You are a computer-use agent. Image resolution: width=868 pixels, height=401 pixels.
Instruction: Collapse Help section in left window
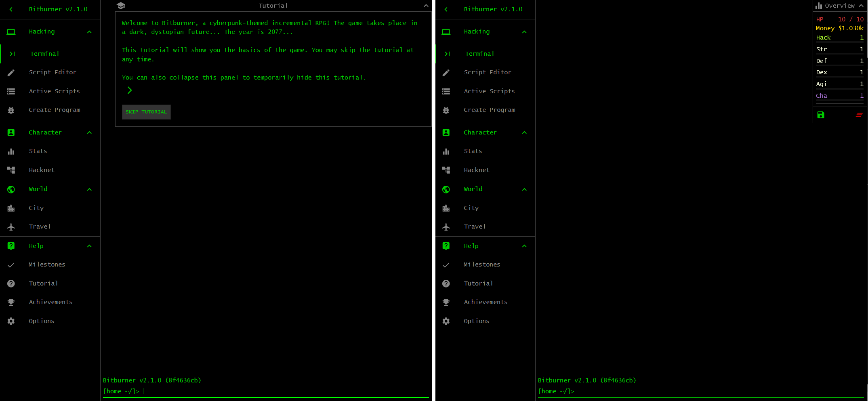89,246
